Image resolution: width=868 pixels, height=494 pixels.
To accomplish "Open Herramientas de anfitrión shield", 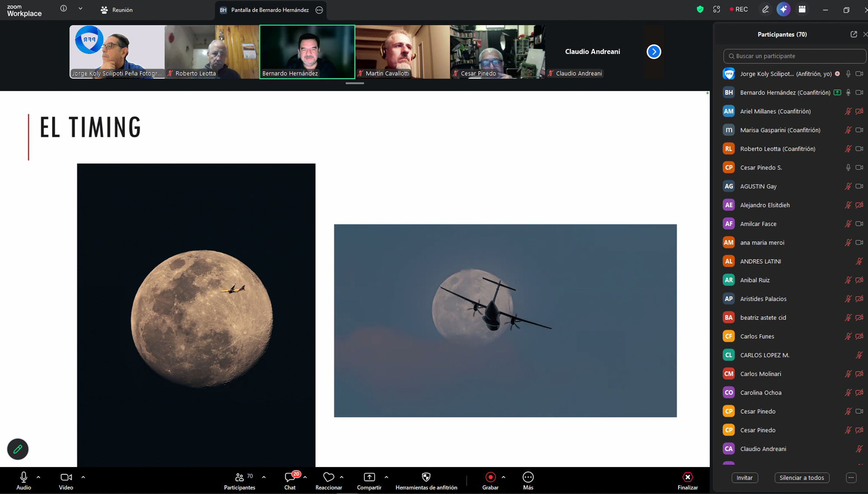I will [426, 481].
